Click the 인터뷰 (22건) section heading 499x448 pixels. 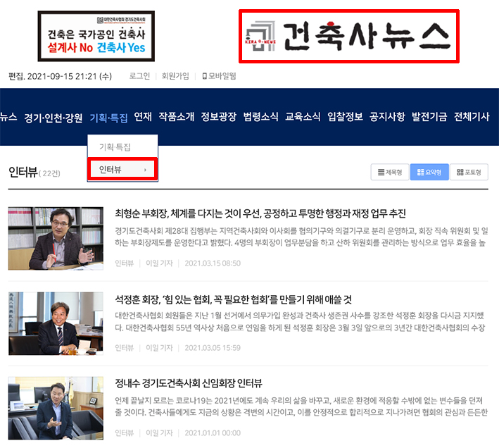click(34, 173)
